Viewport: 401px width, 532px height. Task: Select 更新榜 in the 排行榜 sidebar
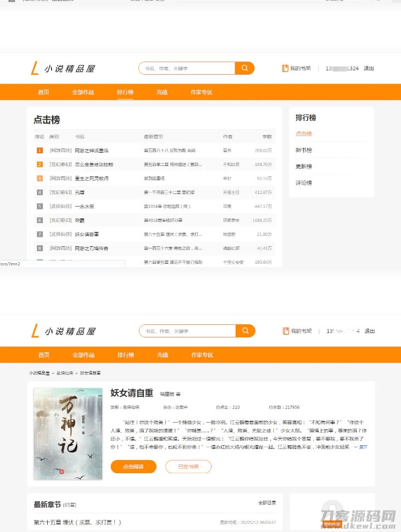click(x=304, y=166)
